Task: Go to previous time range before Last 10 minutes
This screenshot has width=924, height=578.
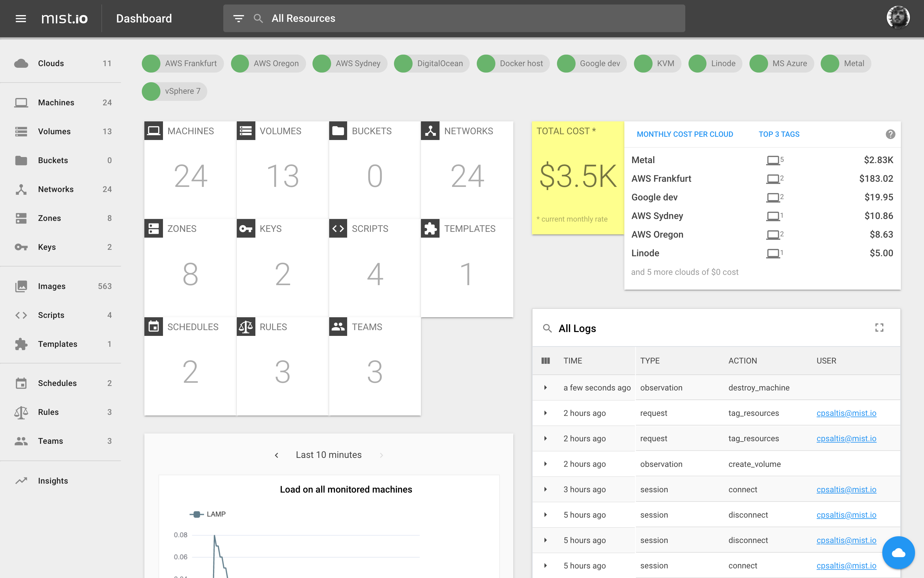Action: [x=277, y=455]
